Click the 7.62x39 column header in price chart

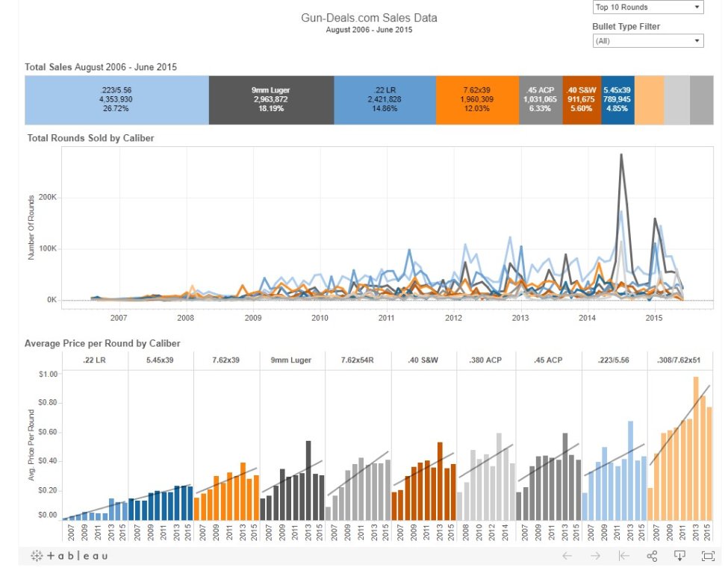point(226,360)
